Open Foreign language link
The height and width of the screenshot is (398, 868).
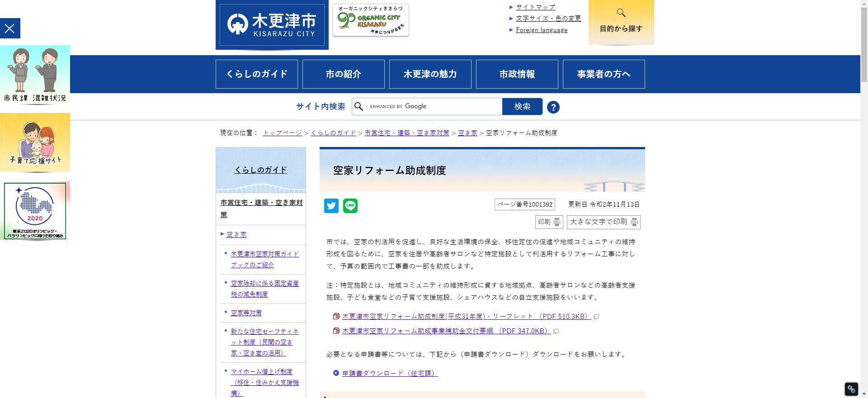click(x=542, y=30)
